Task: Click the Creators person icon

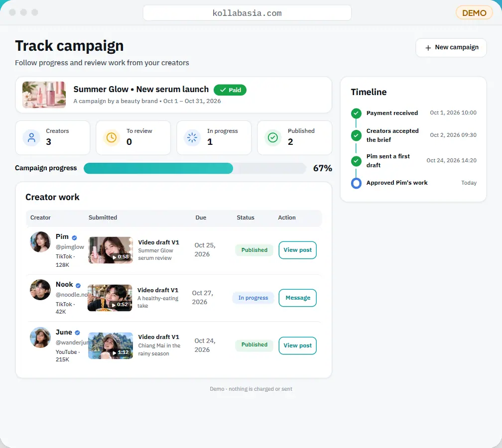Action: point(31,137)
